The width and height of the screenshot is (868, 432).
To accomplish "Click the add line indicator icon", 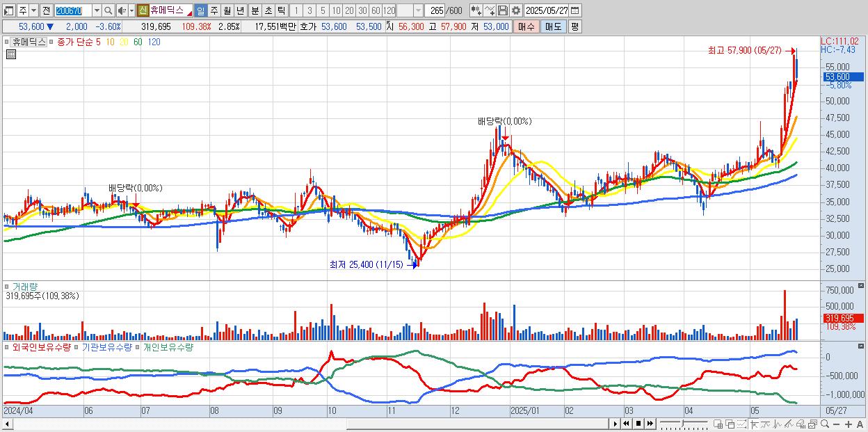I will [489, 10].
